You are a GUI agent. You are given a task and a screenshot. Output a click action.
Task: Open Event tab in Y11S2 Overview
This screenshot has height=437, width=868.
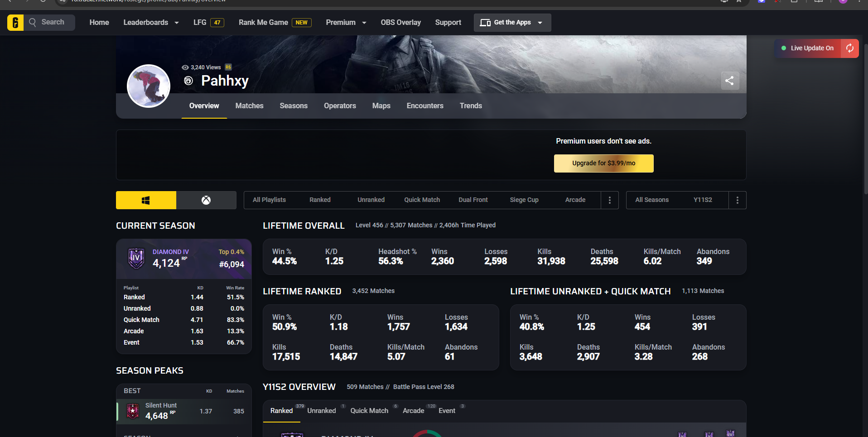(447, 411)
